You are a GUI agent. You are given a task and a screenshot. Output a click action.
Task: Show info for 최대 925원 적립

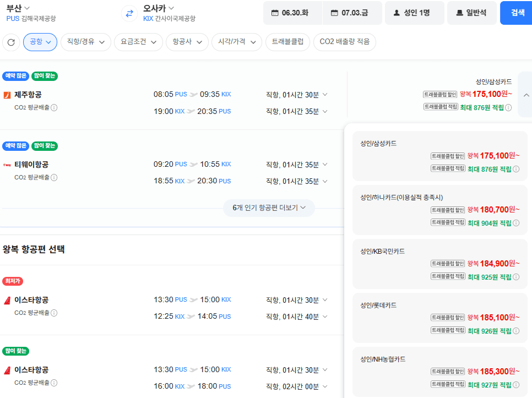[516, 277]
